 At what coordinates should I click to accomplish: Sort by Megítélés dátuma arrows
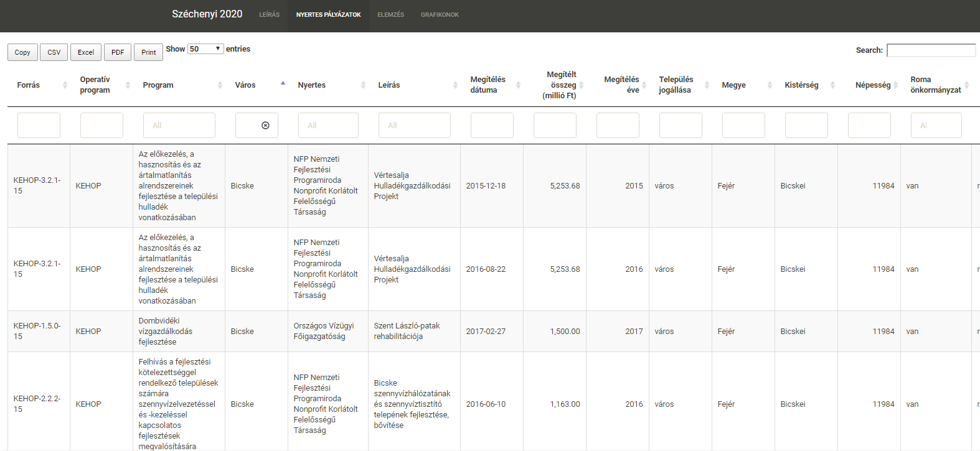point(518,85)
